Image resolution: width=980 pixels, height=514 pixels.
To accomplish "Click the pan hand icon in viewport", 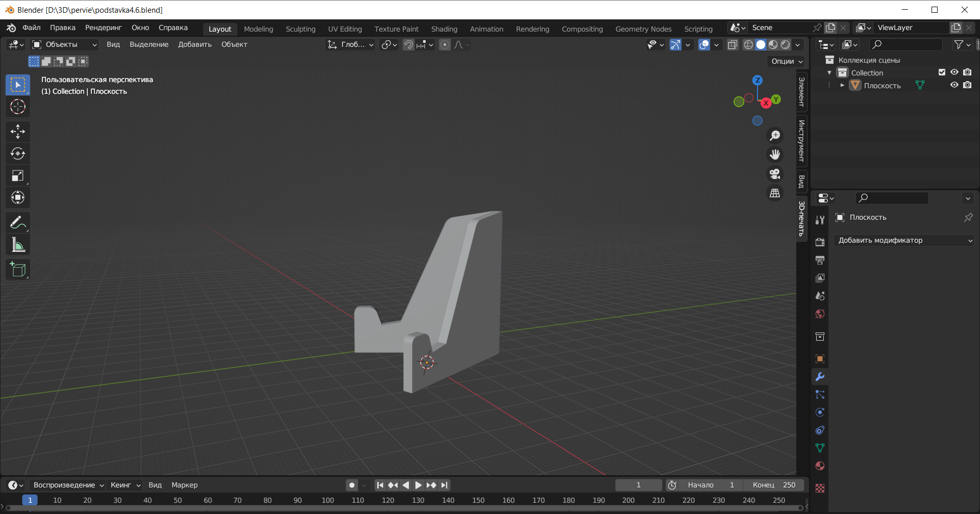I will (775, 155).
